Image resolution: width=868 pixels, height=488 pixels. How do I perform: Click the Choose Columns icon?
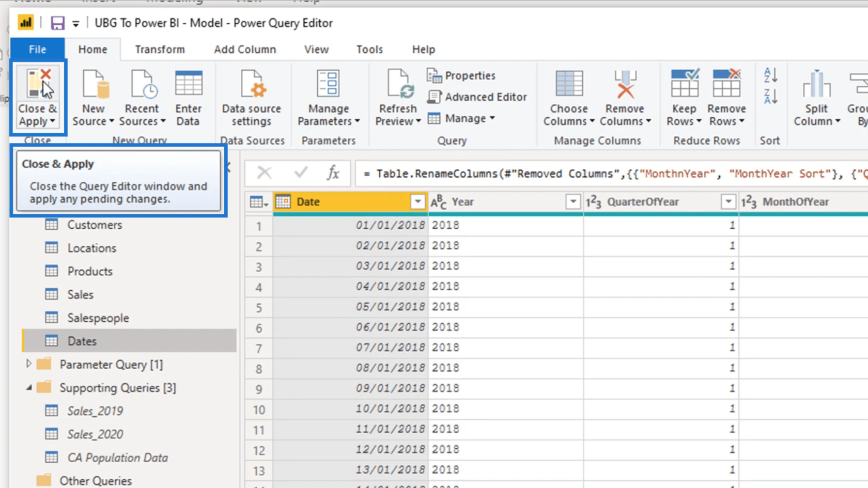pos(569,84)
